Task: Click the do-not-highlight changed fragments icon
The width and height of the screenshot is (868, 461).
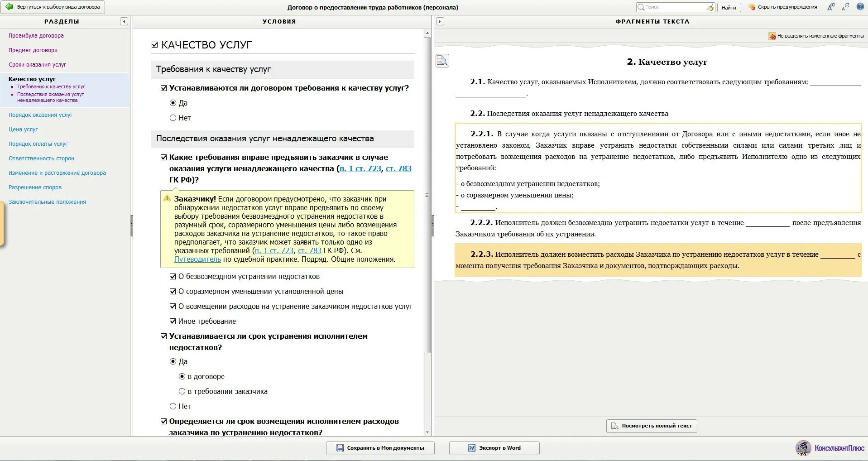Action: point(772,36)
